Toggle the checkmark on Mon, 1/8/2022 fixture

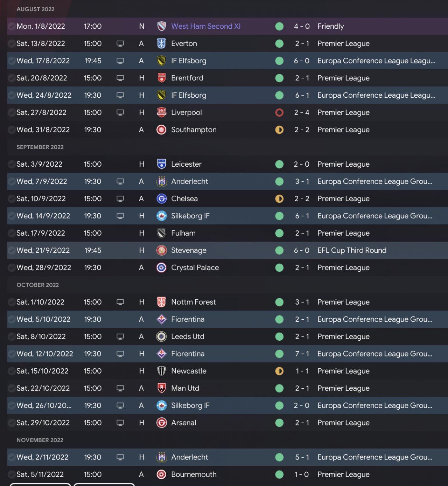pyautogui.click(x=12, y=26)
